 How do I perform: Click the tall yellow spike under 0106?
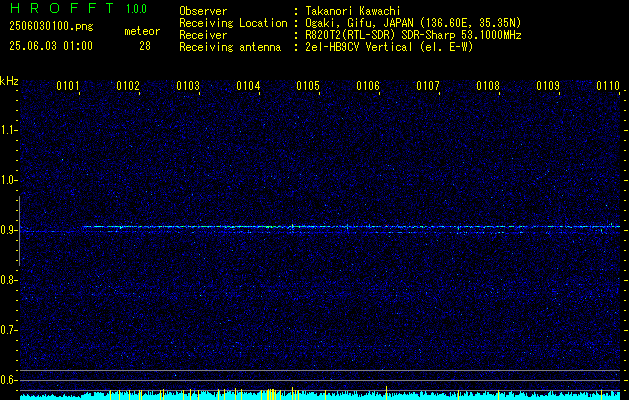(386, 392)
